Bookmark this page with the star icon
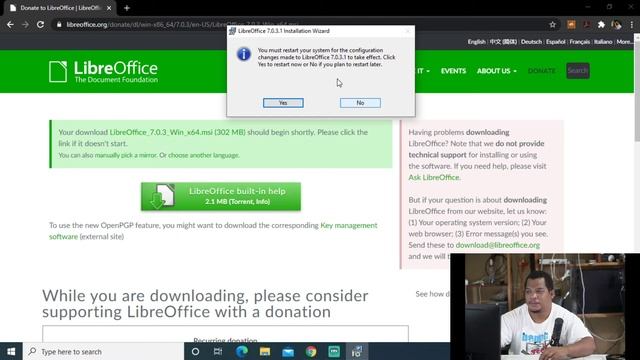 552,24
